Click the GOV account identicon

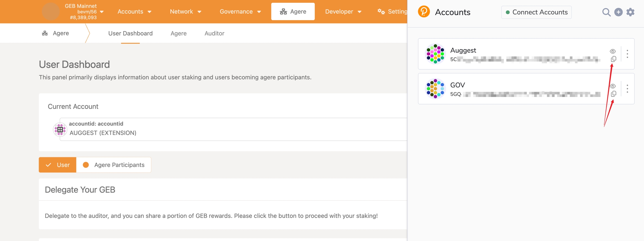(x=435, y=89)
